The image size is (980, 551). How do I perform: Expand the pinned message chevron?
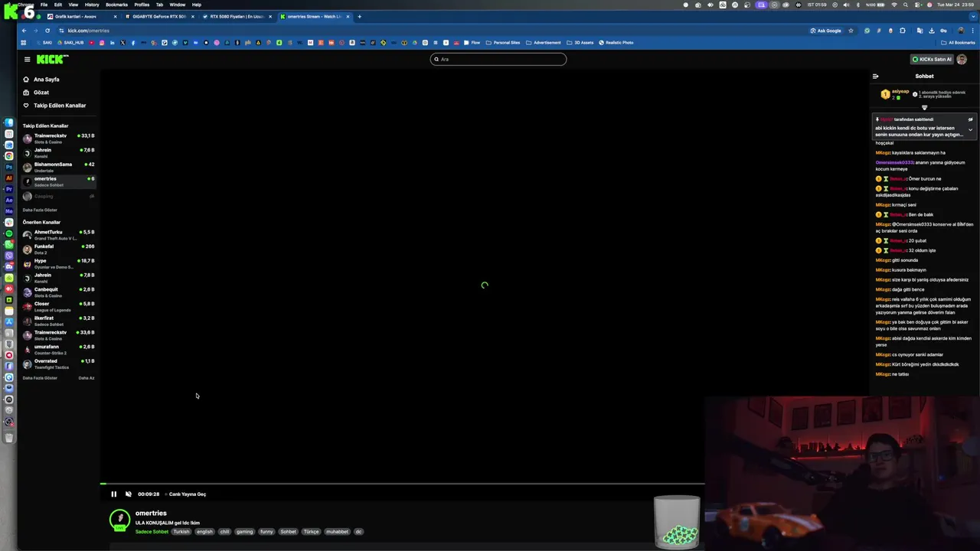point(970,129)
